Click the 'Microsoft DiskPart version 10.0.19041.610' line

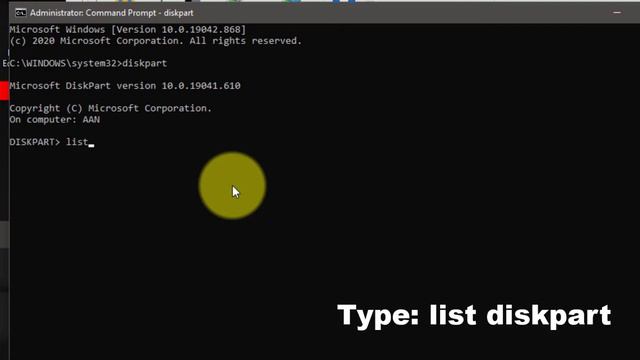(125, 86)
